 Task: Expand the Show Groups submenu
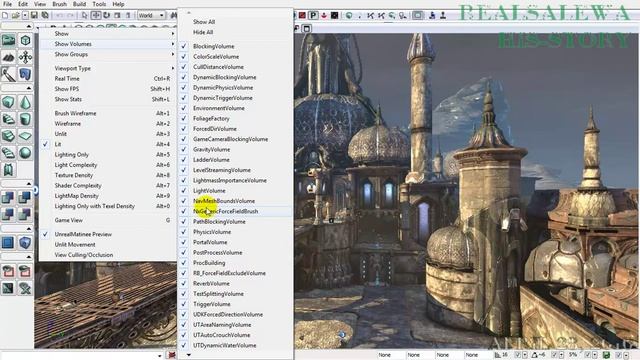[108, 54]
